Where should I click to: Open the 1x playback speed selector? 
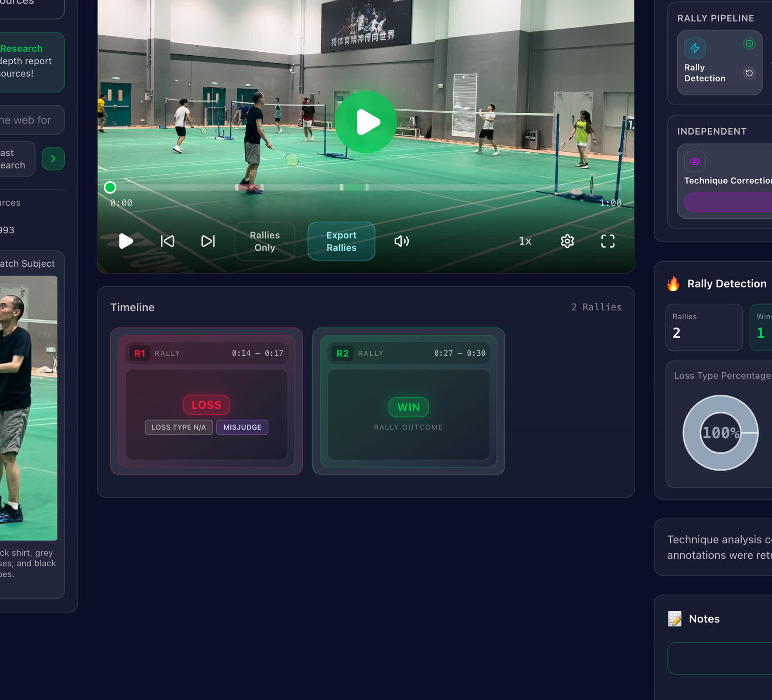pyautogui.click(x=525, y=241)
